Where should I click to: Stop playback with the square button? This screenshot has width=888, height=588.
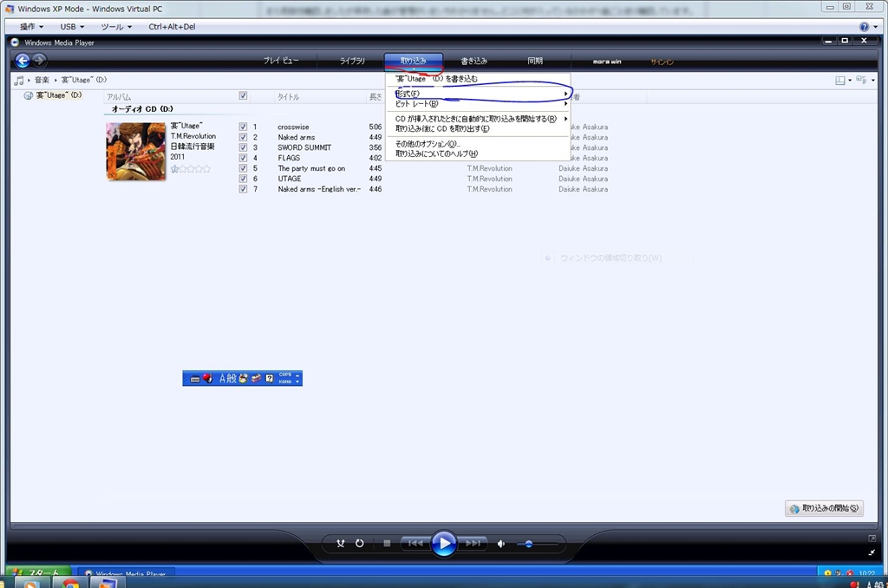click(x=387, y=543)
